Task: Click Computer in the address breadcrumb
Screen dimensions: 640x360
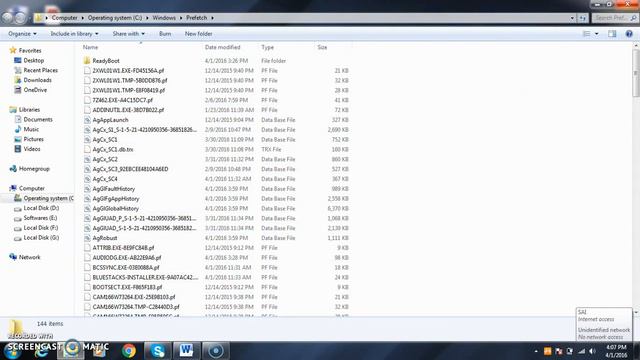Action: point(64,18)
